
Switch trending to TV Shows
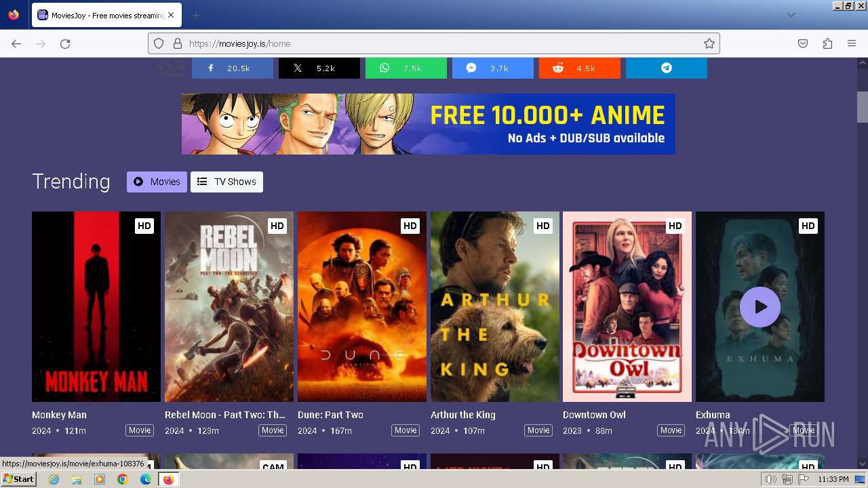pos(226,182)
